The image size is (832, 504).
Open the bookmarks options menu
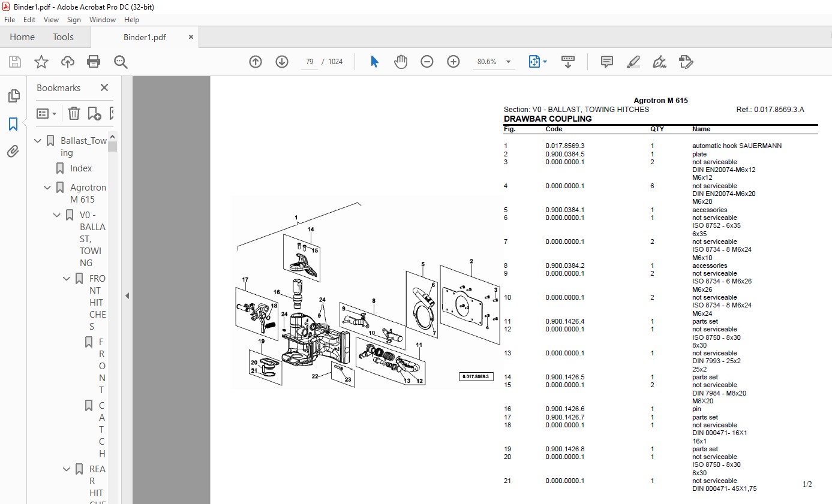(46, 113)
